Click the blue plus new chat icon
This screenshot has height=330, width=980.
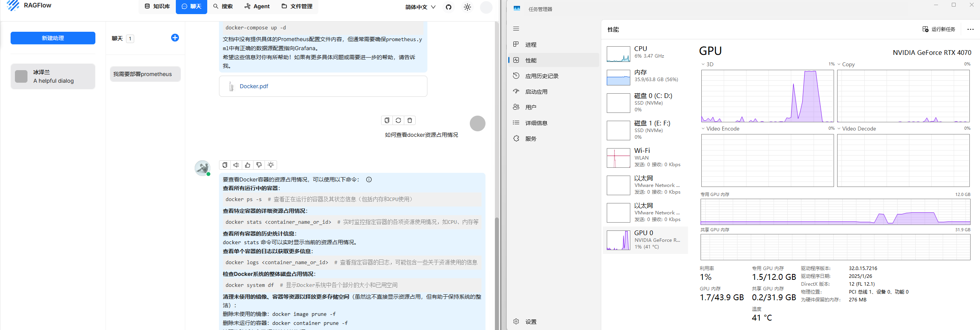pyautogui.click(x=175, y=38)
